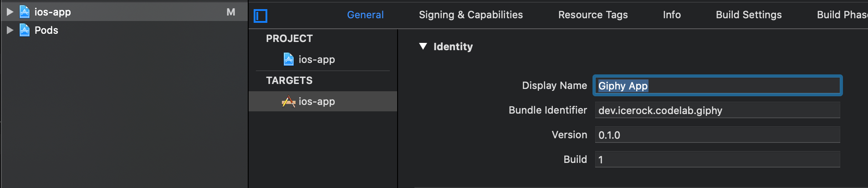Click the Display Name text field
Image resolution: width=868 pixels, height=188 pixels.
coord(717,86)
